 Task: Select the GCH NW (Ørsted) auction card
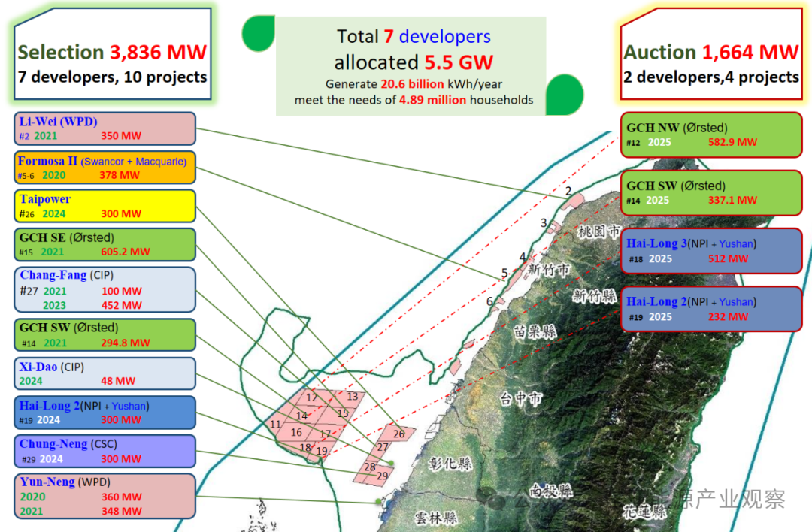coord(711,135)
